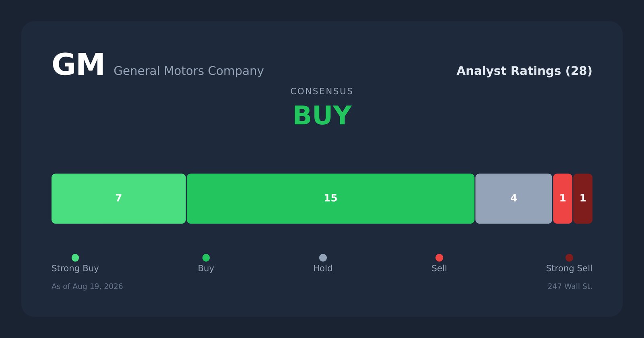Select the Buy bar segment showing 15

[x=330, y=199]
